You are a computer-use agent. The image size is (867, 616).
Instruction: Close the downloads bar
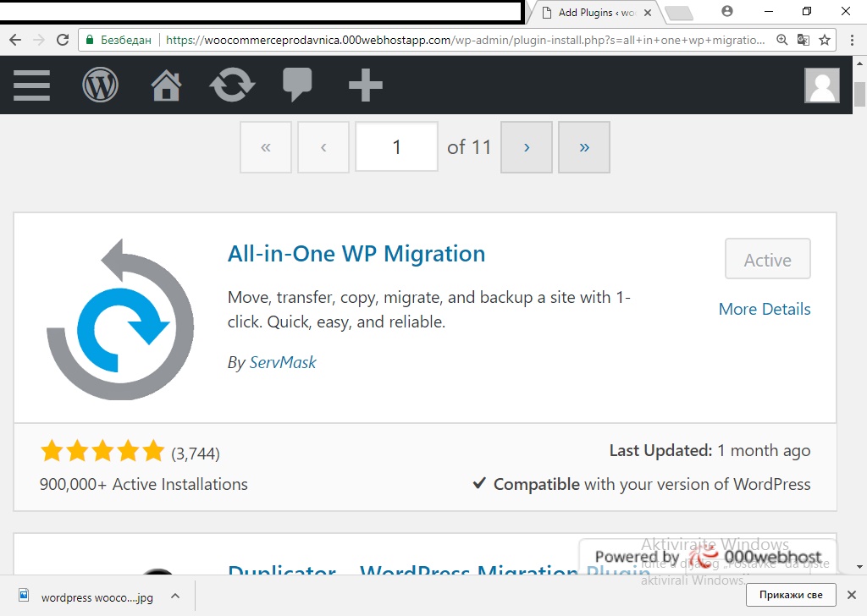852,595
